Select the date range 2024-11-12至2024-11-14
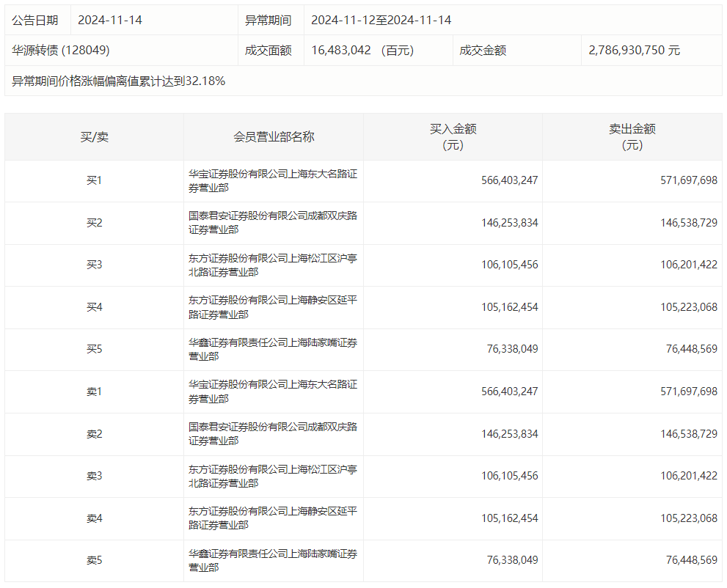The image size is (727, 588). pyautogui.click(x=381, y=21)
